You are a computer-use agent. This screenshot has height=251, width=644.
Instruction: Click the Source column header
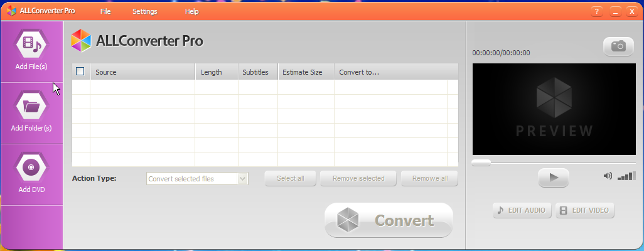143,72
